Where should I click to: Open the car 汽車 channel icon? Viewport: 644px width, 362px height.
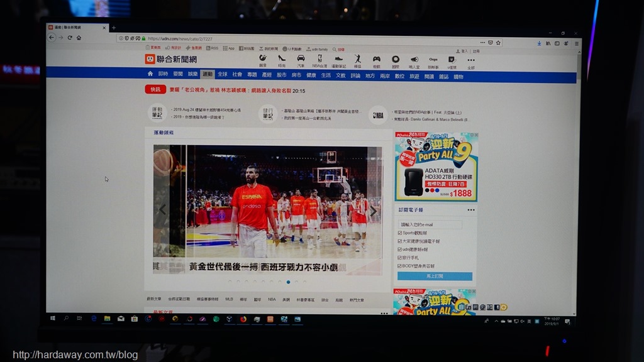(x=301, y=61)
